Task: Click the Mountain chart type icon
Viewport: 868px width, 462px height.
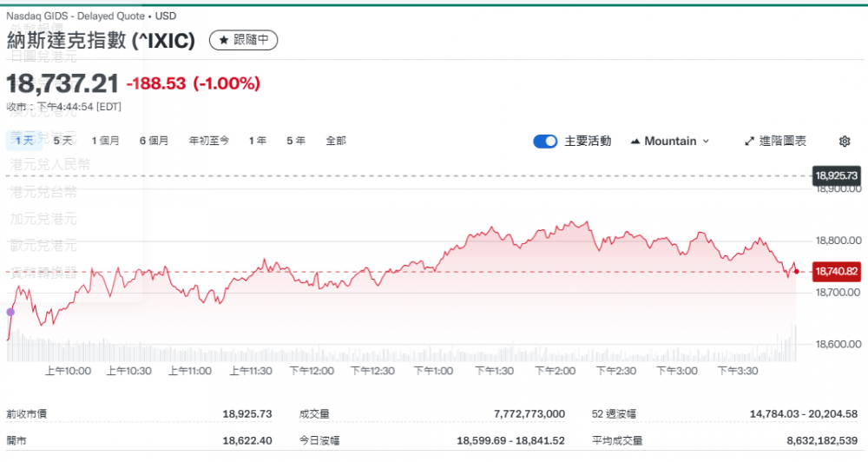Action: click(x=635, y=142)
